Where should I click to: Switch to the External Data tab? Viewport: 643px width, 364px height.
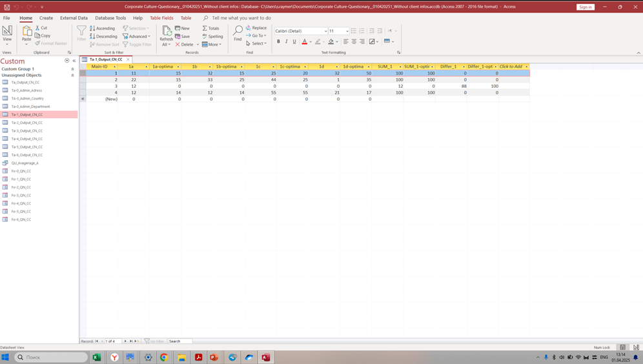(74, 18)
